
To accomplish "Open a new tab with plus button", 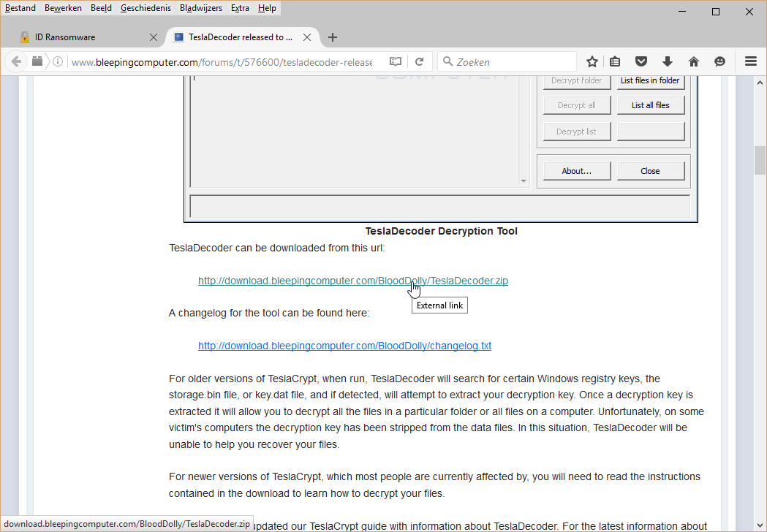I will pyautogui.click(x=333, y=37).
